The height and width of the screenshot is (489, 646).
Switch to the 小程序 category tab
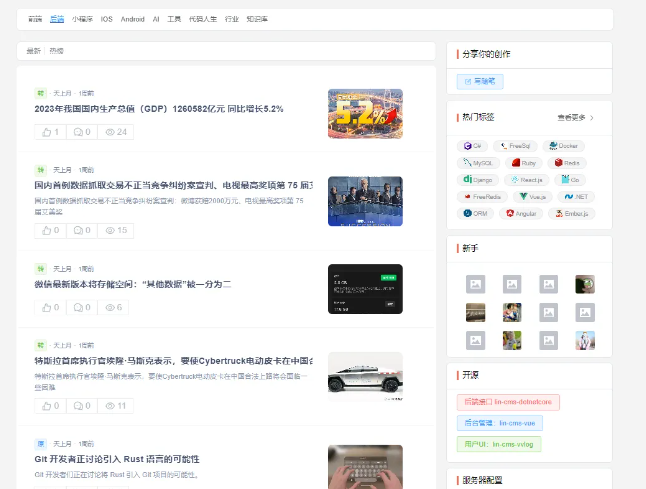[x=82, y=19]
